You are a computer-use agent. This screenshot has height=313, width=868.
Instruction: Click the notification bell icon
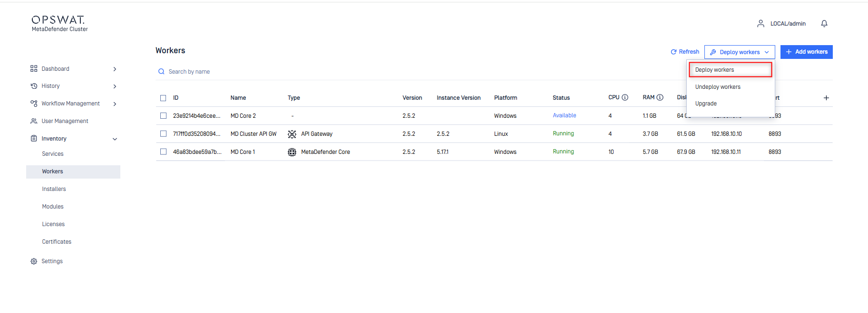[824, 24]
